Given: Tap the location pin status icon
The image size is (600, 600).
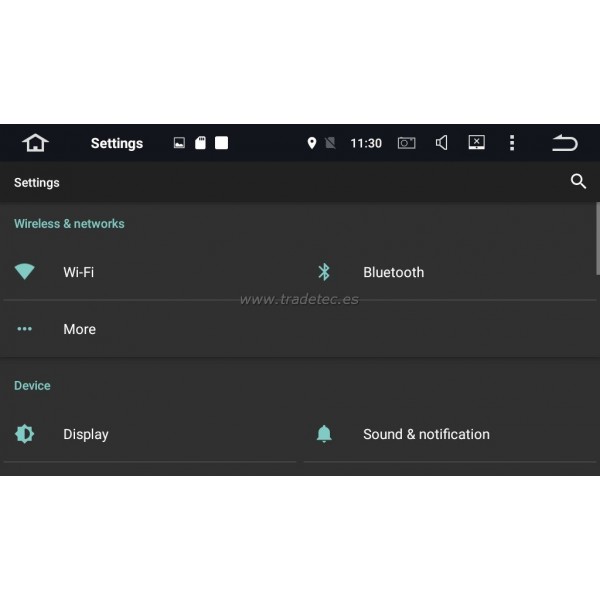Looking at the screenshot, I should 312,143.
